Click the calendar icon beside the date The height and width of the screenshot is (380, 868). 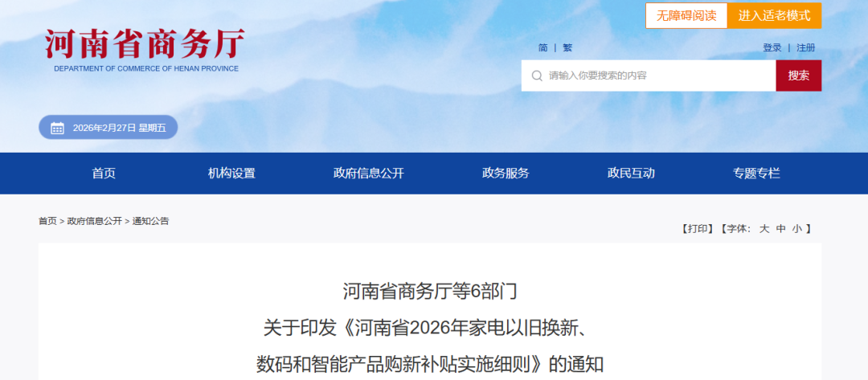tap(57, 128)
